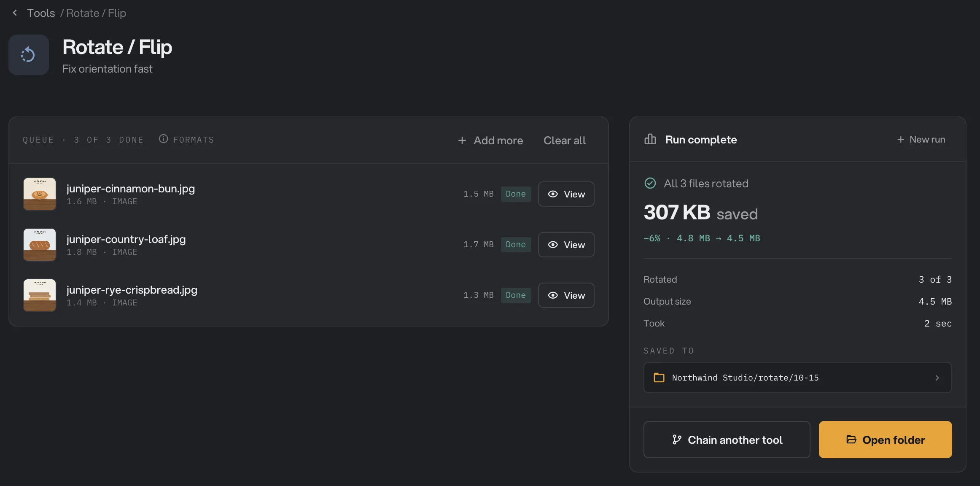Viewport: 980px width, 486px height.
Task: Click Done badge for juniper-cinnamon-bun.jpg
Action: coord(516,194)
